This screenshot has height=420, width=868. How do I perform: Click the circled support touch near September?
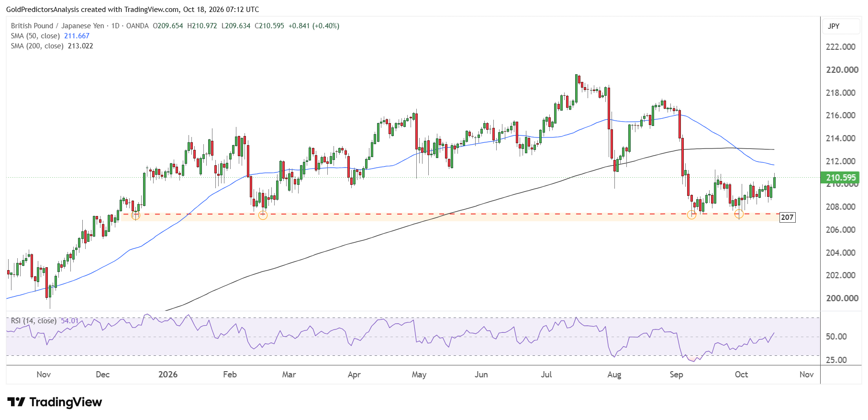click(691, 215)
